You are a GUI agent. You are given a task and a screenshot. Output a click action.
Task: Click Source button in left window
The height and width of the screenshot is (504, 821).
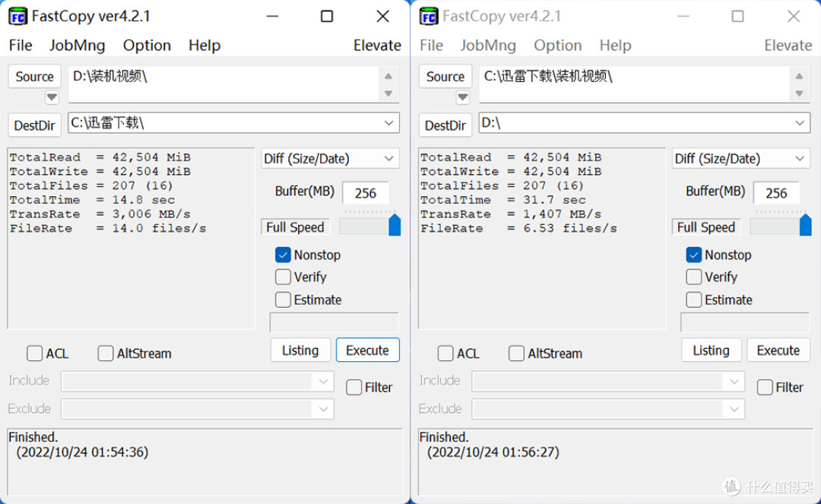tap(34, 77)
